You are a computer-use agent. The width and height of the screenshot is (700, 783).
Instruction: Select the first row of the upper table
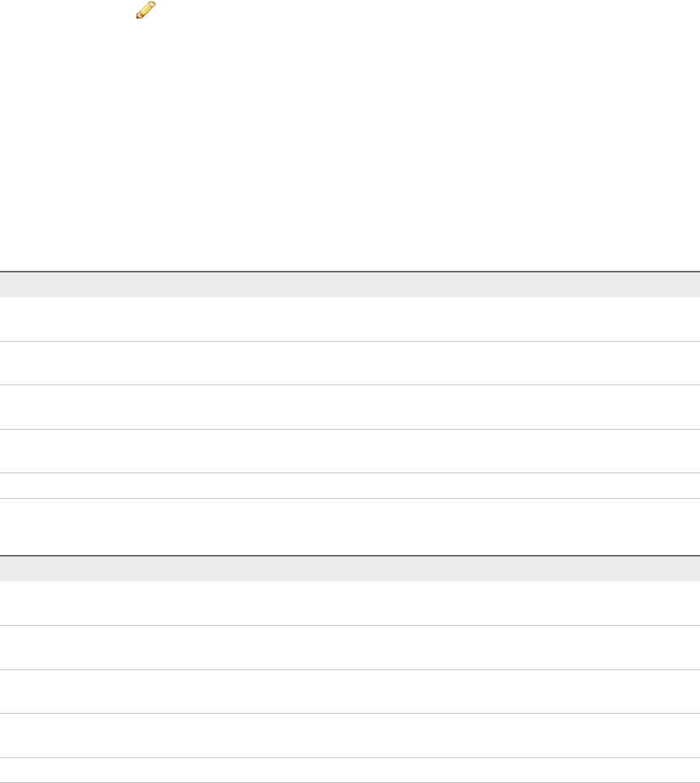[x=350, y=319]
